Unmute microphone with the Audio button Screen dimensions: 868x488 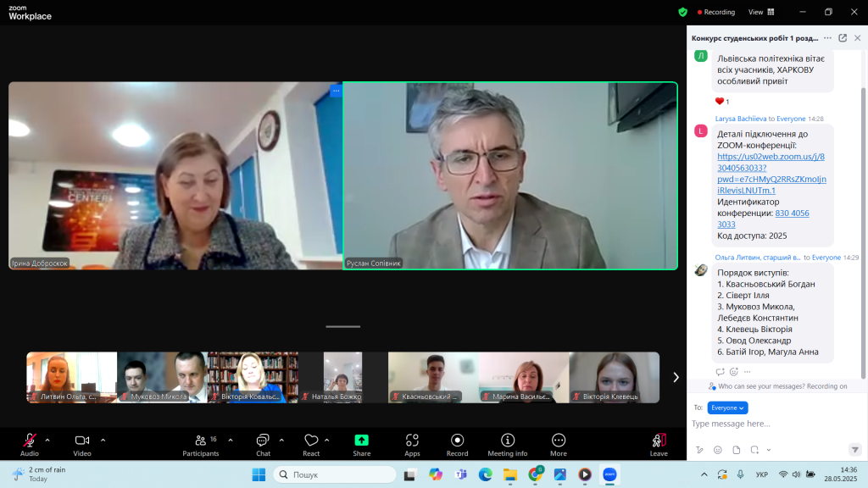pyautogui.click(x=30, y=441)
